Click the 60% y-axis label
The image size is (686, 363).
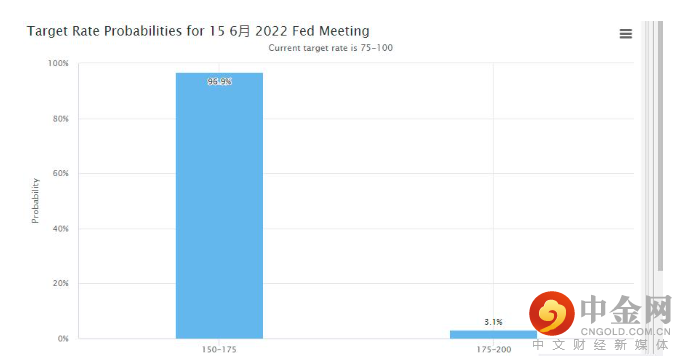click(x=61, y=173)
